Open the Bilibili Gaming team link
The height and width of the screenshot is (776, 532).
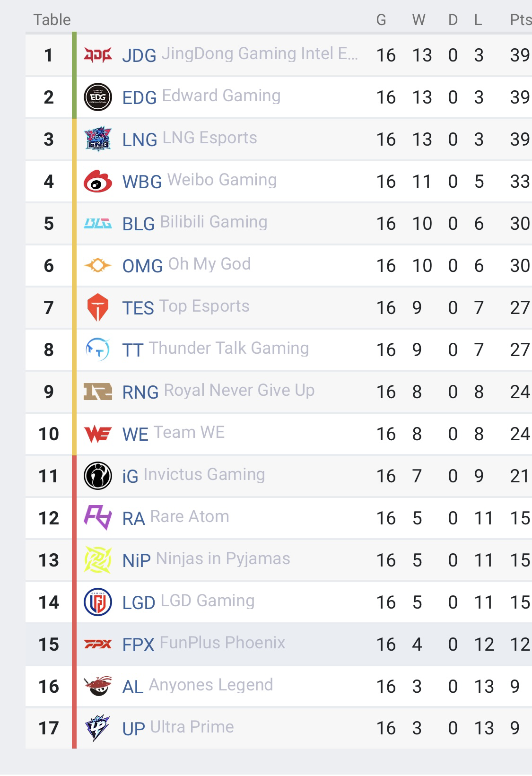coord(195,223)
